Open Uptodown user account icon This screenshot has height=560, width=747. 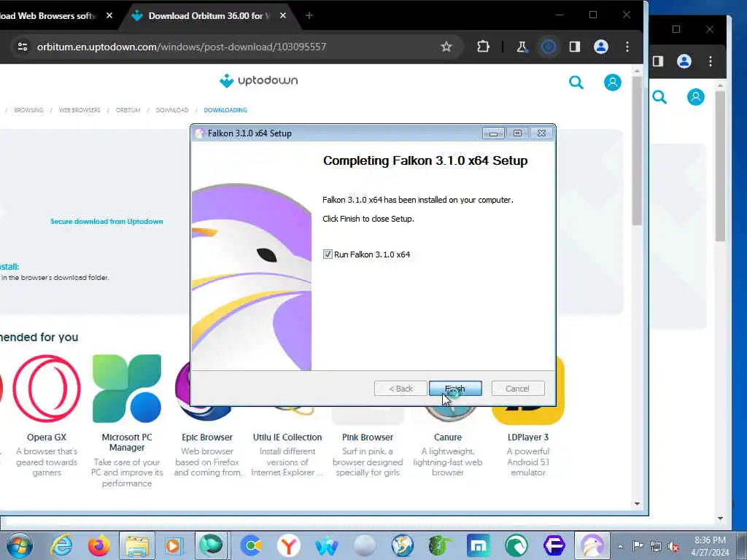coord(612,82)
